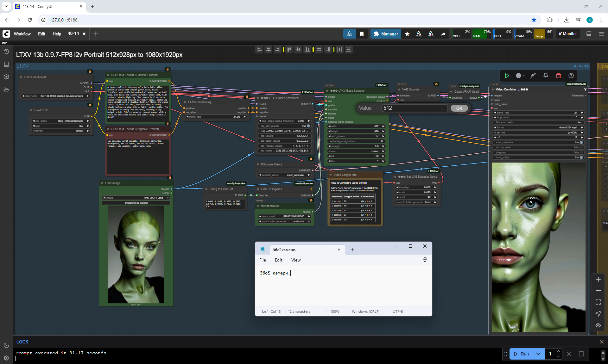Open the queue history sidebar icon

[x=6, y=52]
